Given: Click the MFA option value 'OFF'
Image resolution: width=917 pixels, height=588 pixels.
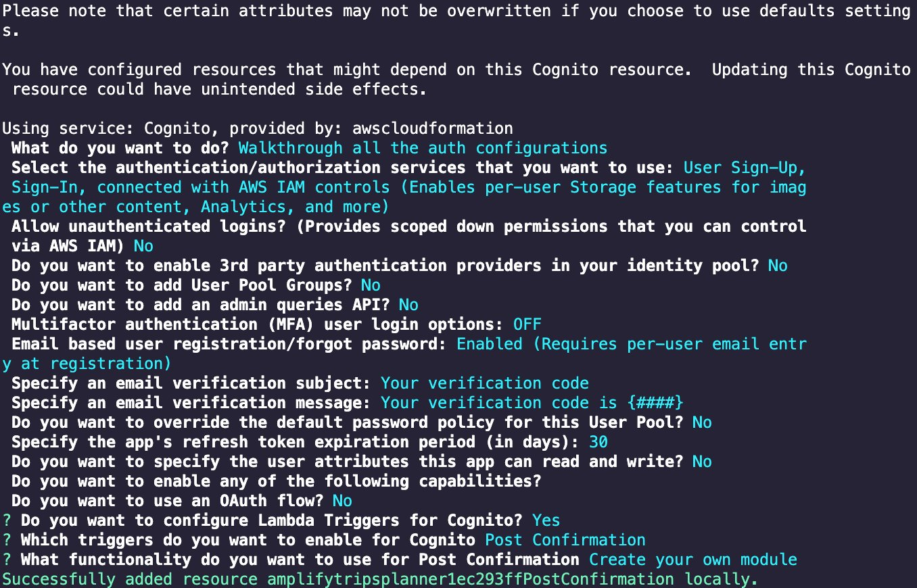Looking at the screenshot, I should point(527,324).
